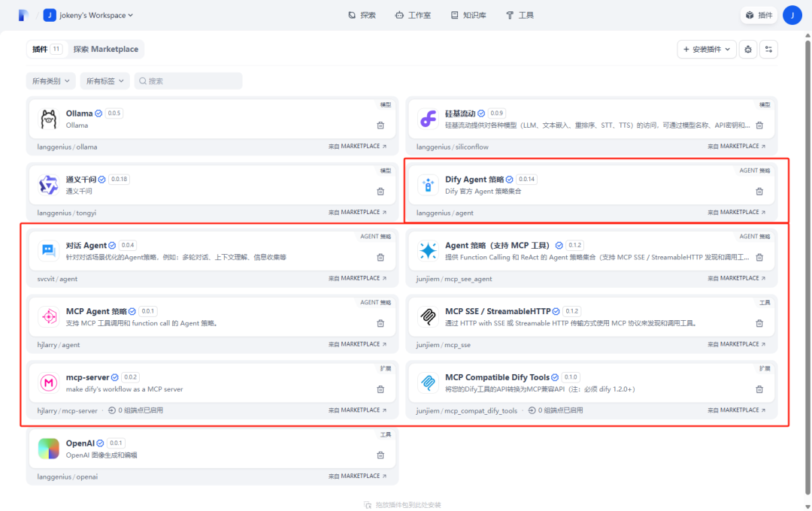
Task: Click the 插件 button in top bar
Action: [x=759, y=15]
